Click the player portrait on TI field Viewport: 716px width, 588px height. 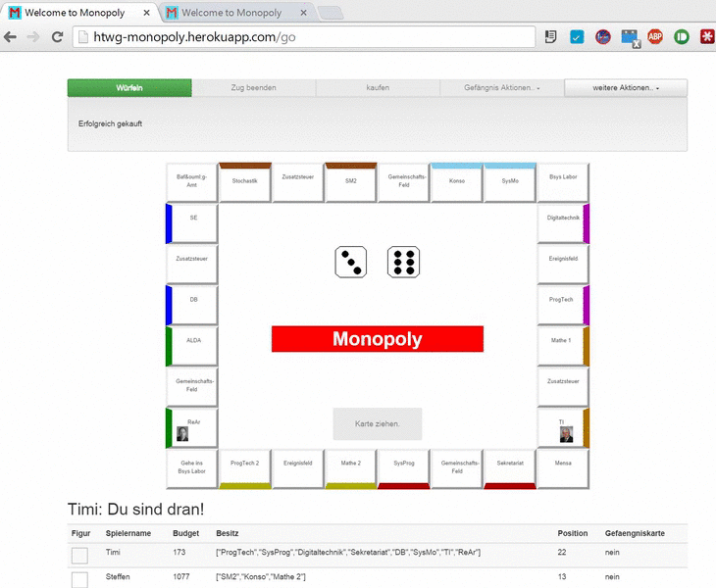pos(566,434)
